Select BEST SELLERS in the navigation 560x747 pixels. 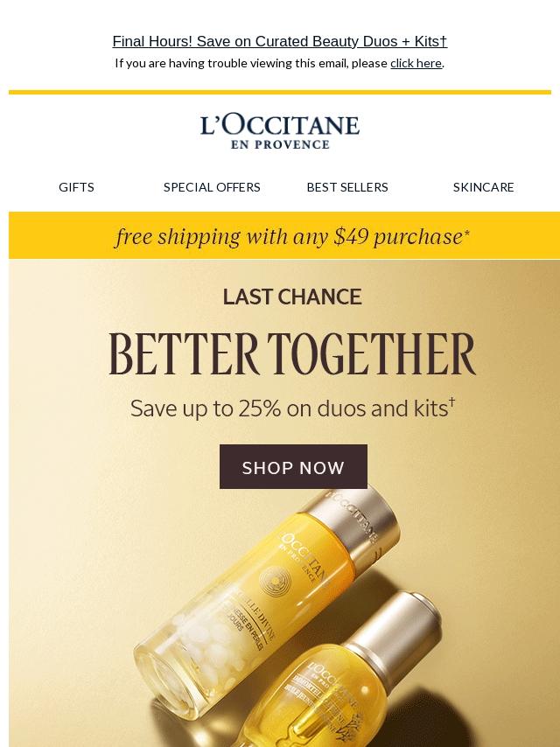(x=347, y=187)
